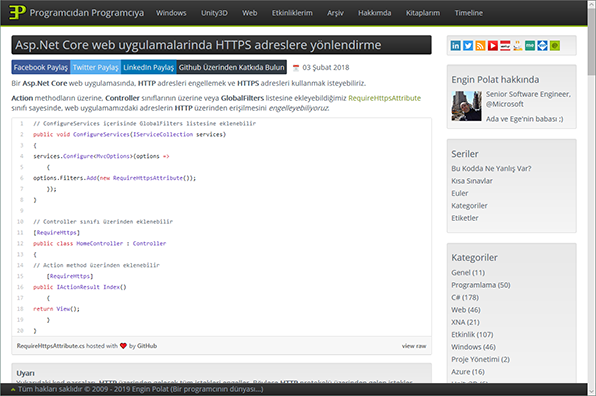Open the orange RSS feed icon
Image resolution: width=596 pixels, height=396 pixels.
coord(480,46)
